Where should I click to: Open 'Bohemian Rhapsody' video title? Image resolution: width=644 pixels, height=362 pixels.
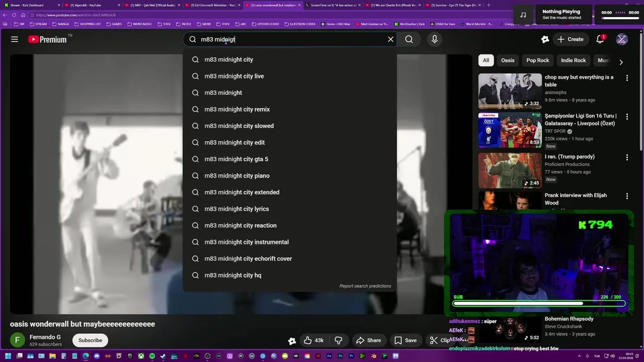click(569, 319)
